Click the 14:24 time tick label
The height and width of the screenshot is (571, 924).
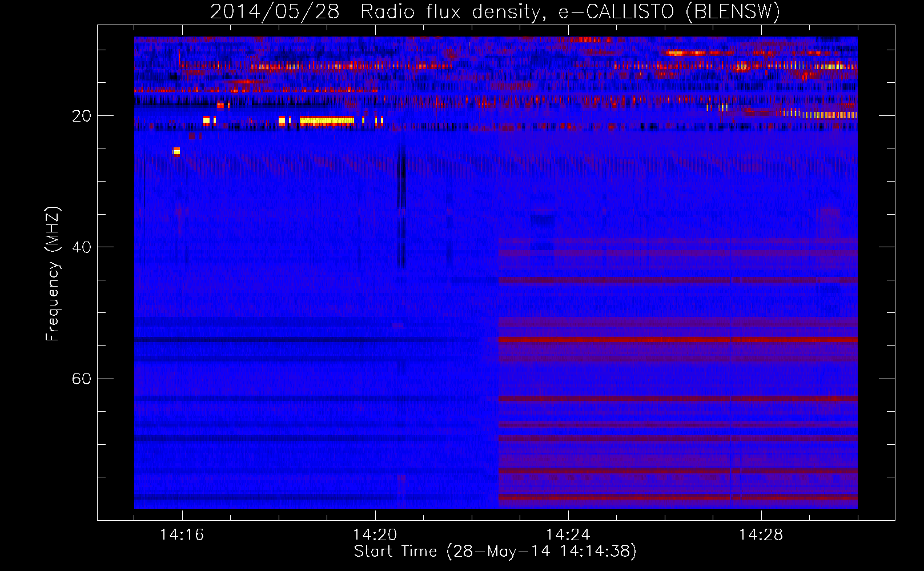point(568,535)
